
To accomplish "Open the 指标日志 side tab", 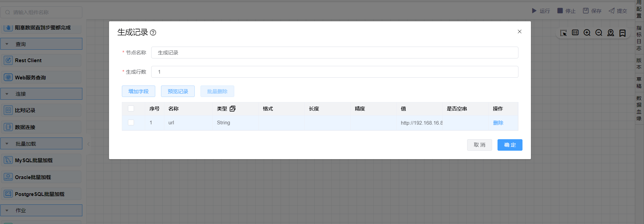I will point(639,38).
